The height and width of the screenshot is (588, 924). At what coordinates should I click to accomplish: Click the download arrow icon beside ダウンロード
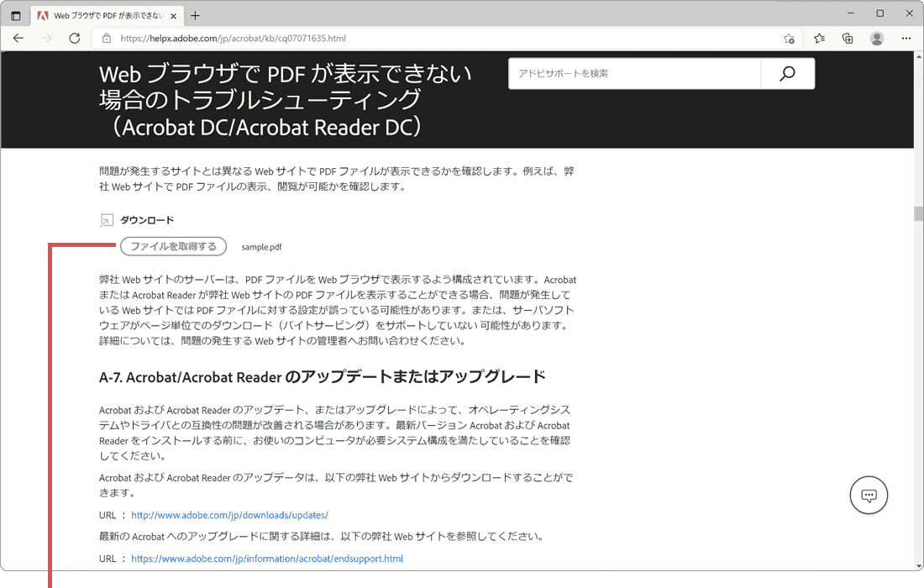click(106, 220)
